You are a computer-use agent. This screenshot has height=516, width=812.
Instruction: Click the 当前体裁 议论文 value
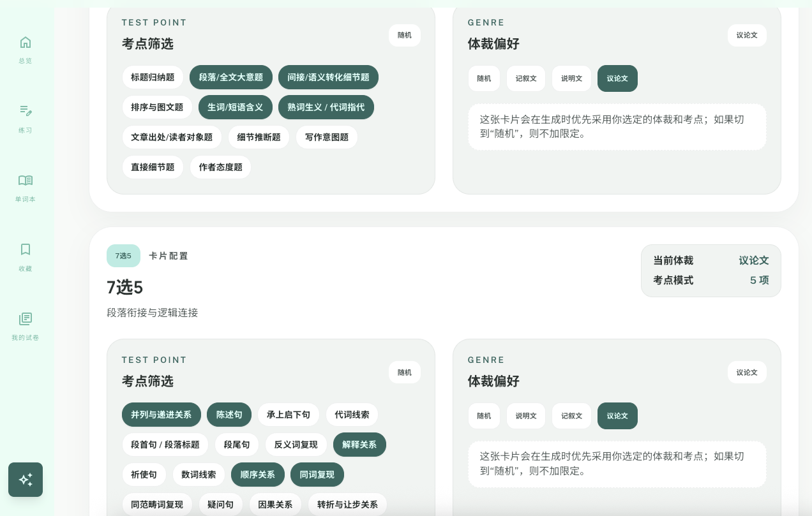pos(754,260)
